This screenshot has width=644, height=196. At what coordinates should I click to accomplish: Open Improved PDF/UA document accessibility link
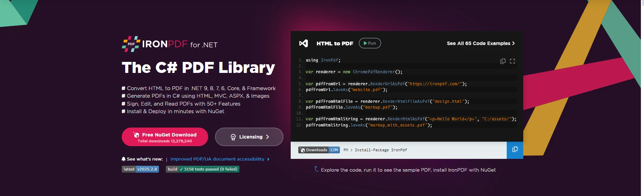pos(217,159)
